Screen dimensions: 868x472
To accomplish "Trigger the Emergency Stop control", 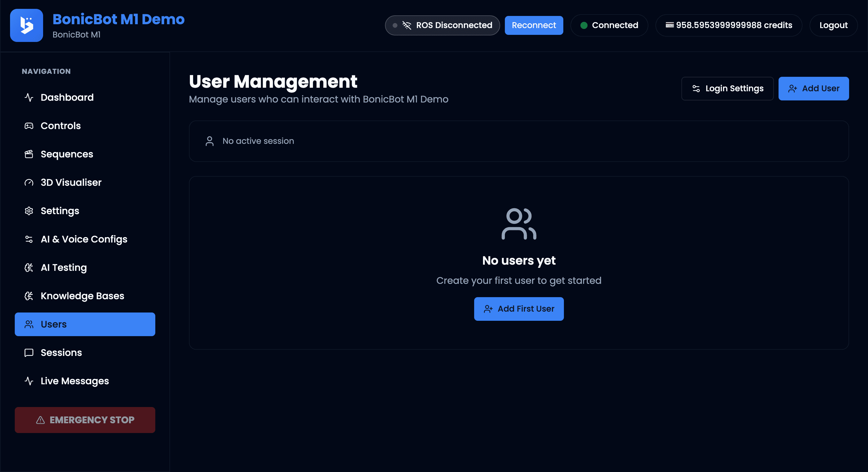I will tap(85, 420).
